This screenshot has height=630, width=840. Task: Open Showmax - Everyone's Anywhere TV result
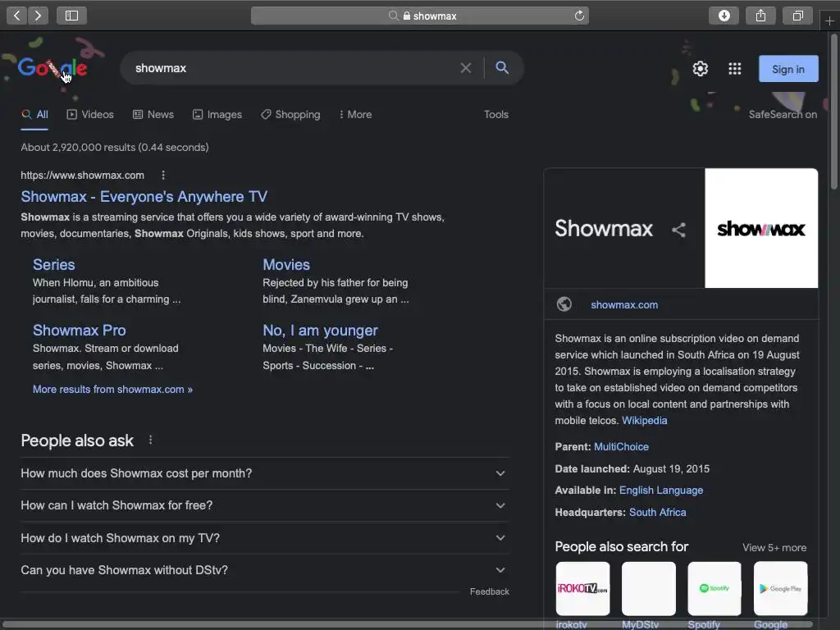(x=144, y=197)
